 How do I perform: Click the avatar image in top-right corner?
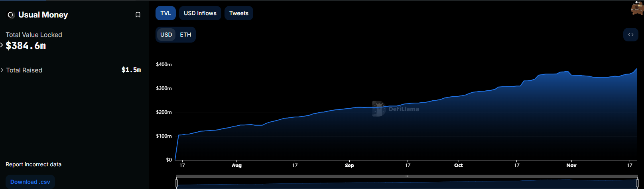point(637,8)
